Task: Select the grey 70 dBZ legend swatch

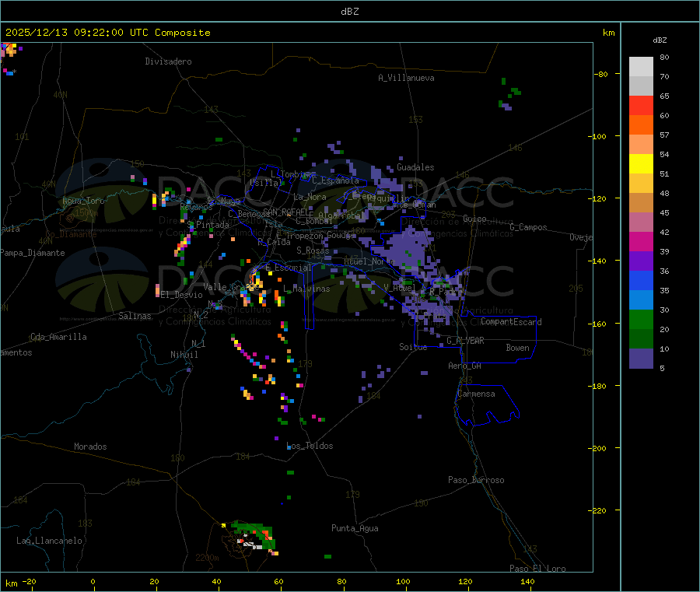Action: point(641,86)
